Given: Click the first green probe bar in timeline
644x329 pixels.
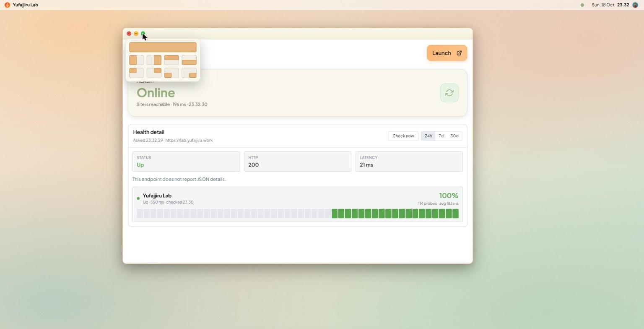Looking at the screenshot, I should 335,214.
